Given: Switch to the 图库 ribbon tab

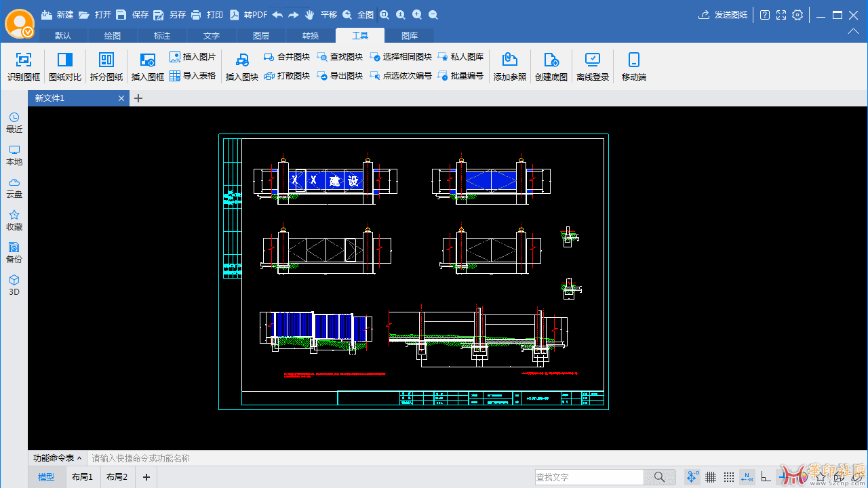Looking at the screenshot, I should click(410, 35).
